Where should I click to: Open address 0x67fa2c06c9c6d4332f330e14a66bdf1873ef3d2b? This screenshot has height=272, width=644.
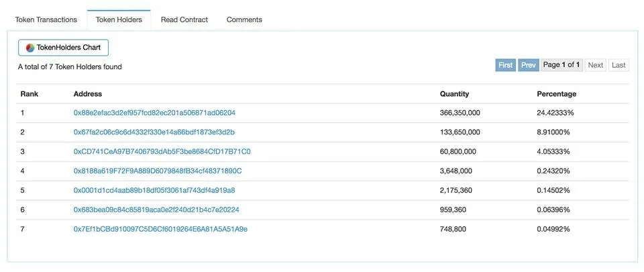pos(154,132)
